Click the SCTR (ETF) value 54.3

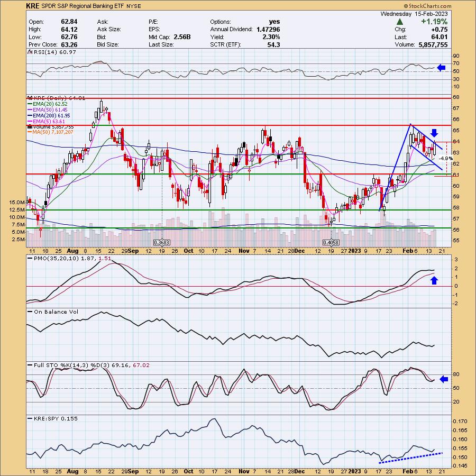point(274,44)
